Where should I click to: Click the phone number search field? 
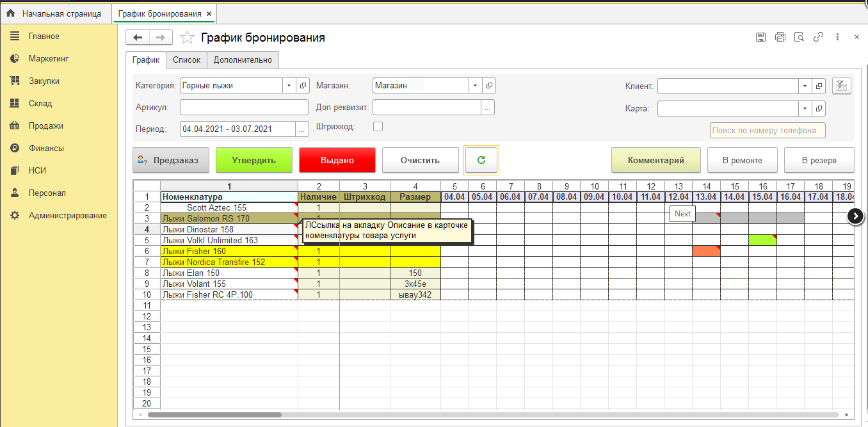click(768, 130)
